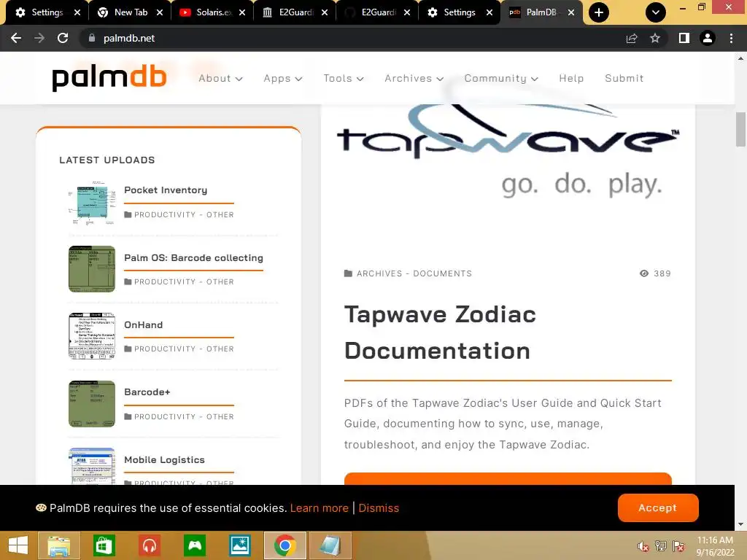Expand the Tools menu
The width and height of the screenshot is (747, 560).
pos(344,78)
